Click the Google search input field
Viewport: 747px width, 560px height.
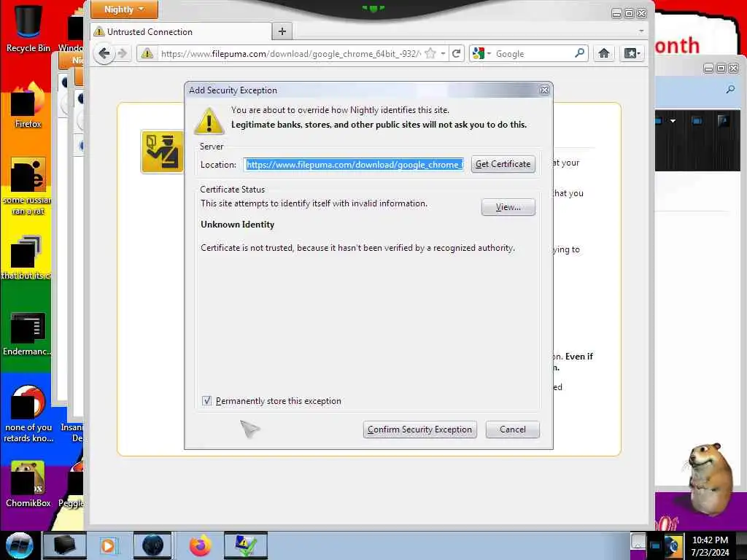532,54
